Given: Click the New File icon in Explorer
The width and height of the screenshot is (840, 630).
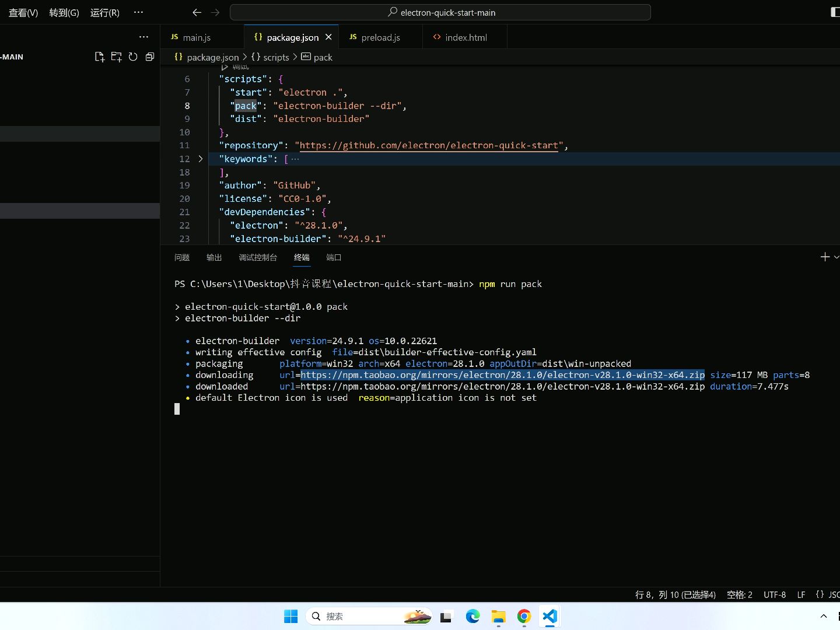Looking at the screenshot, I should [x=100, y=57].
